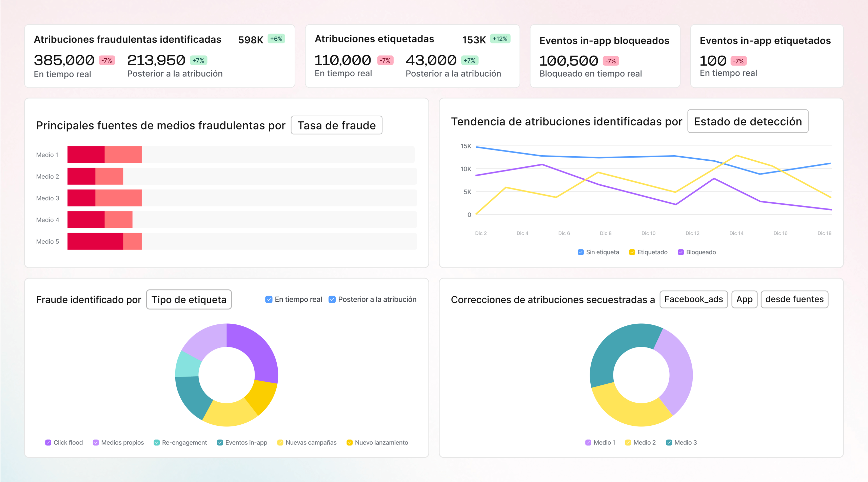Toggle the Sin etiqueta legend checkbox

tap(580, 252)
